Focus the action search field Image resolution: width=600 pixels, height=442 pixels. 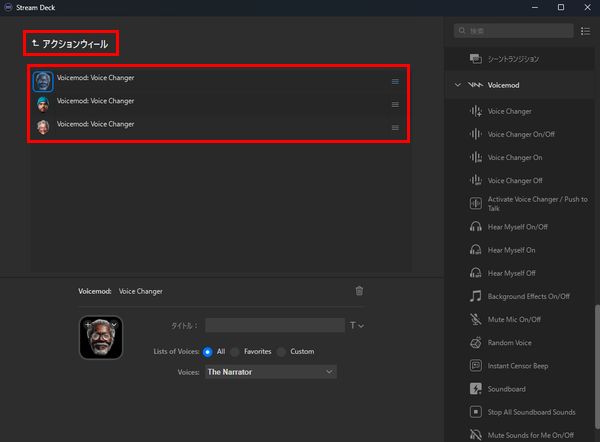(514, 31)
